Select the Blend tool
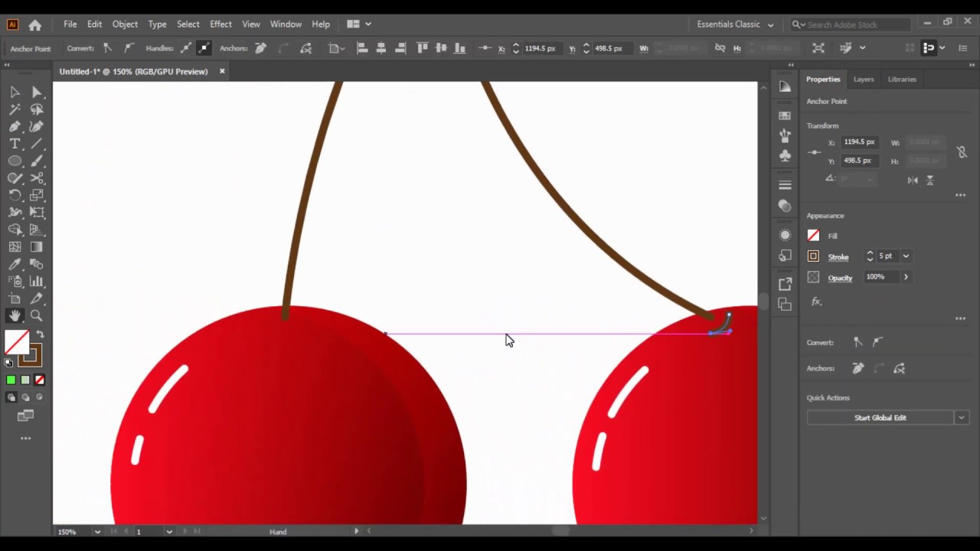This screenshot has width=980, height=551. (36, 264)
